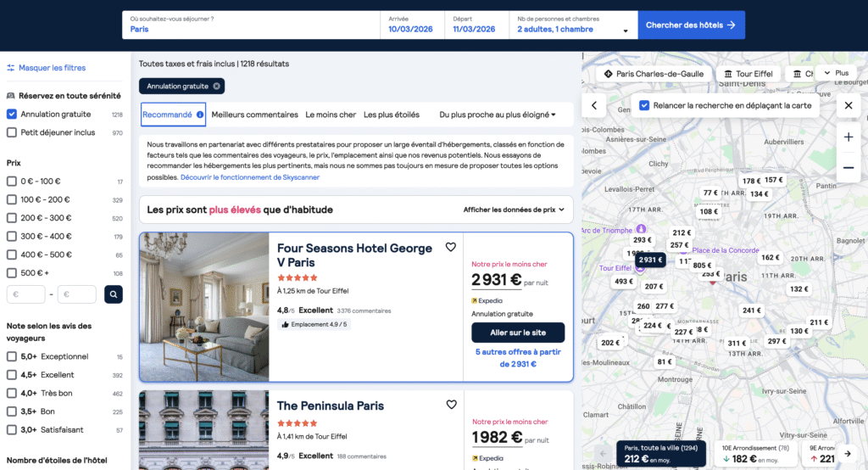Screen dimensions: 868x470
Task: Save The Peninsula Paris to favorites
Action: 451,405
